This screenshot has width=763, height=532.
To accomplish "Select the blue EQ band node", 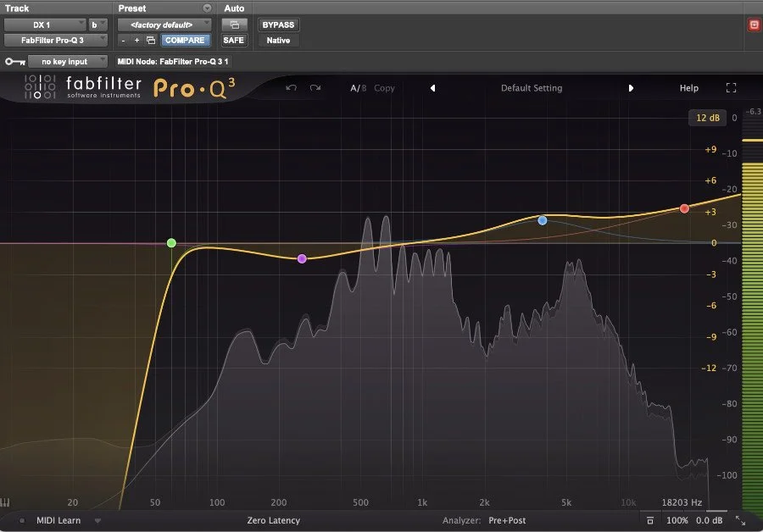I will click(x=542, y=220).
